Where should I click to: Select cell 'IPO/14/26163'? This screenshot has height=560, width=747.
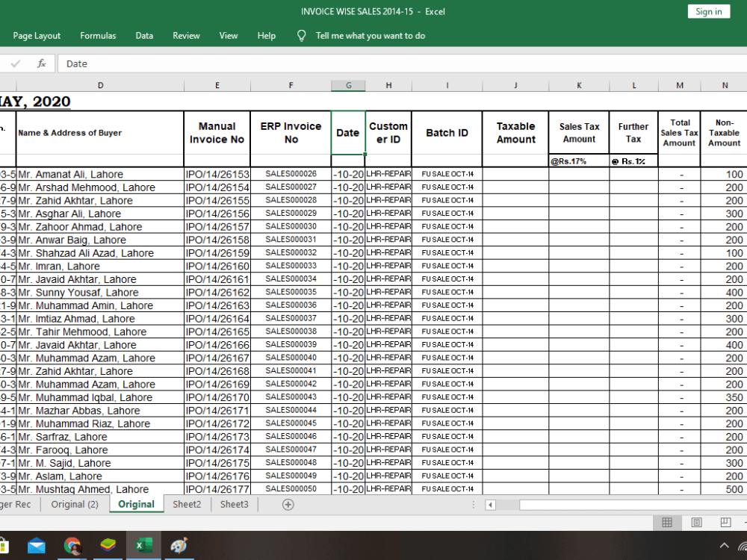(217, 305)
